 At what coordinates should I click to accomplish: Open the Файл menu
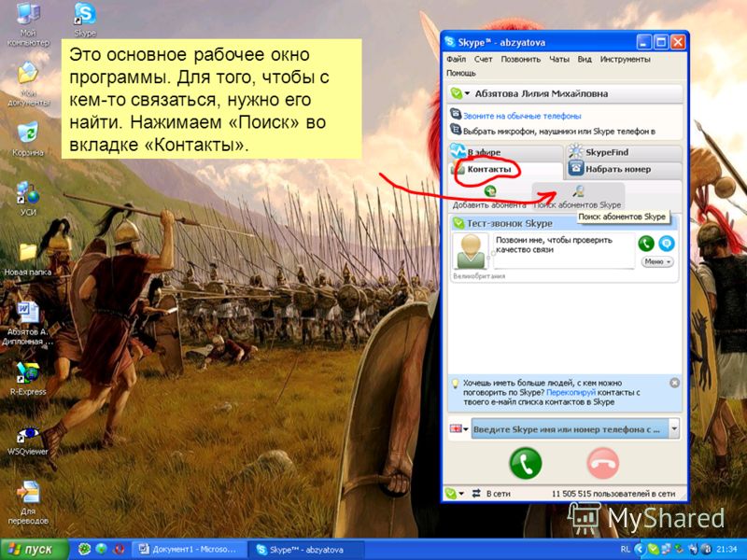(456, 59)
